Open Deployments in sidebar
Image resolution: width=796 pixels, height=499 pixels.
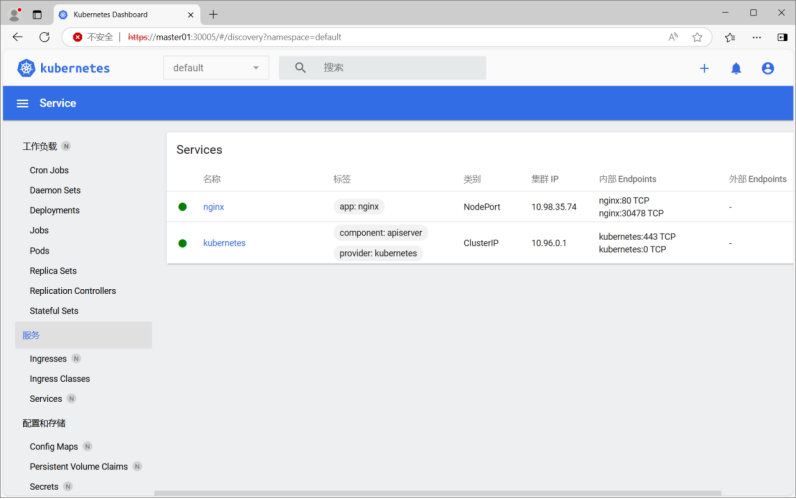click(x=54, y=210)
